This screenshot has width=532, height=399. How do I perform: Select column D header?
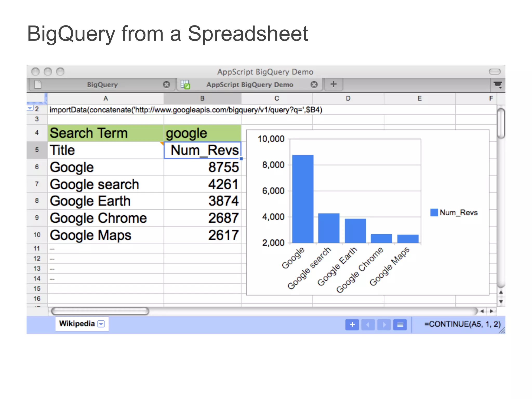(x=348, y=98)
